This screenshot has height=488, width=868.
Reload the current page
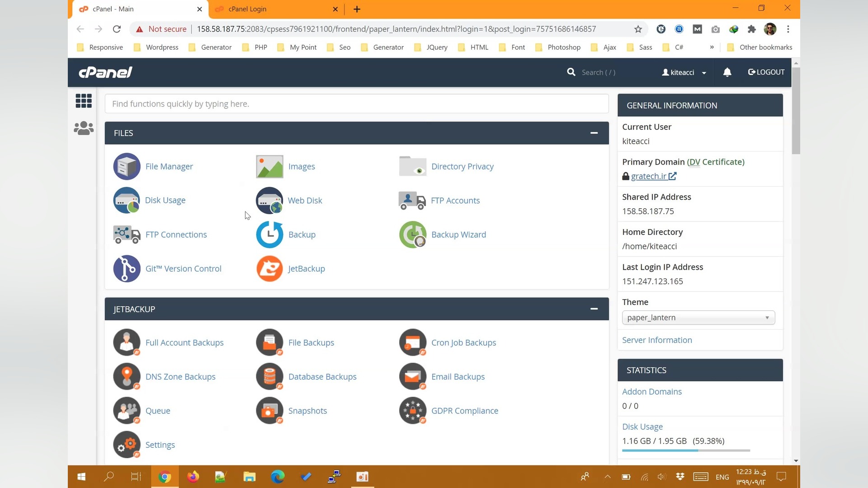click(x=117, y=29)
